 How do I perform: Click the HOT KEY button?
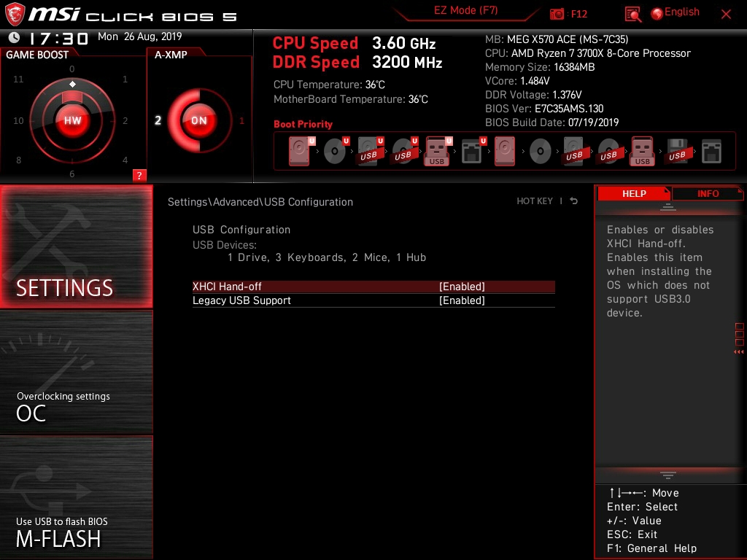click(535, 201)
